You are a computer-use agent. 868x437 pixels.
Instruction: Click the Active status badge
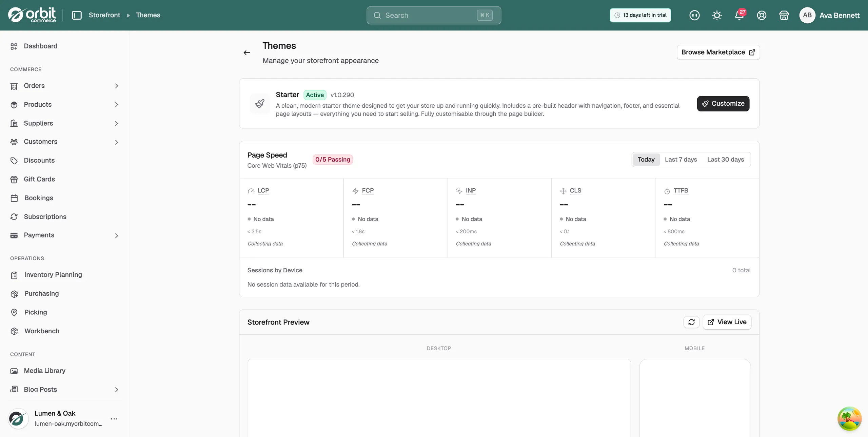click(315, 95)
